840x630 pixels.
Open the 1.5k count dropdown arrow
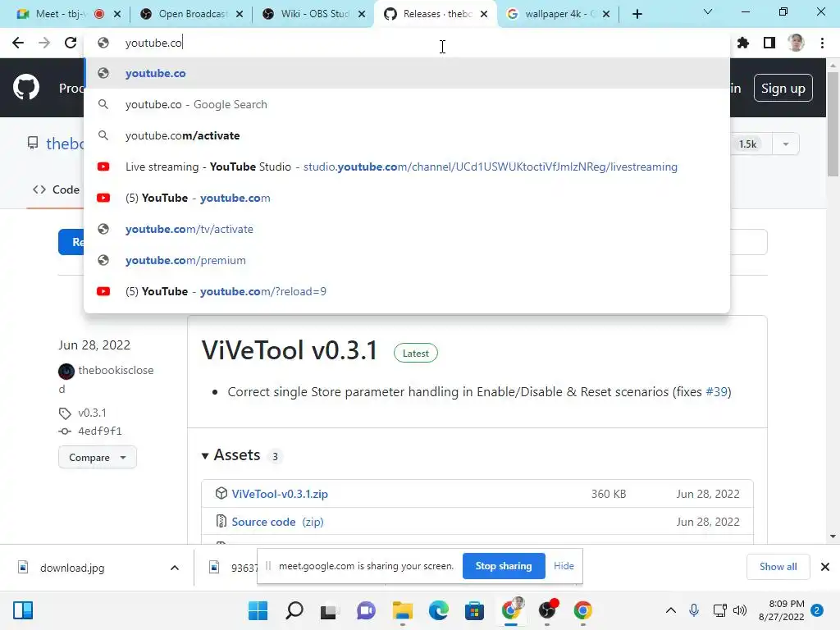[x=786, y=144]
